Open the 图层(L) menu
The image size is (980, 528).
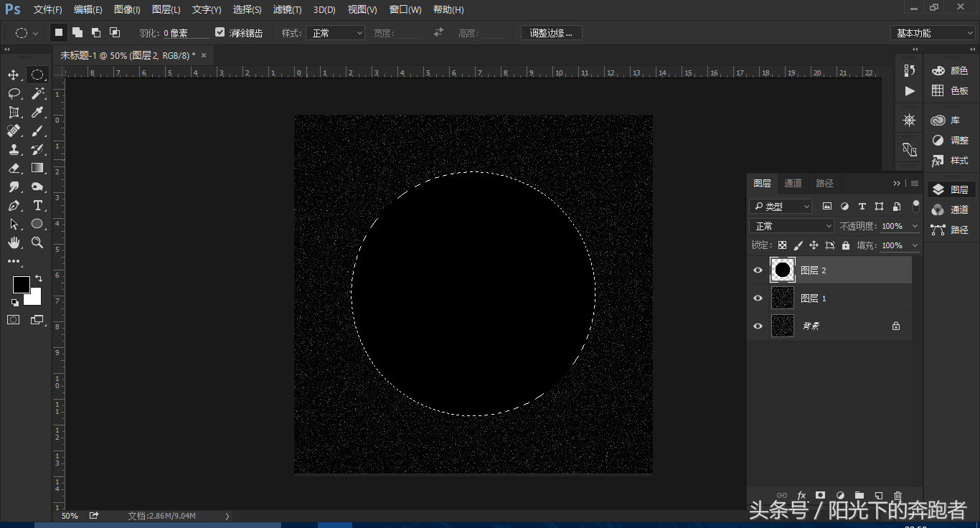166,10
